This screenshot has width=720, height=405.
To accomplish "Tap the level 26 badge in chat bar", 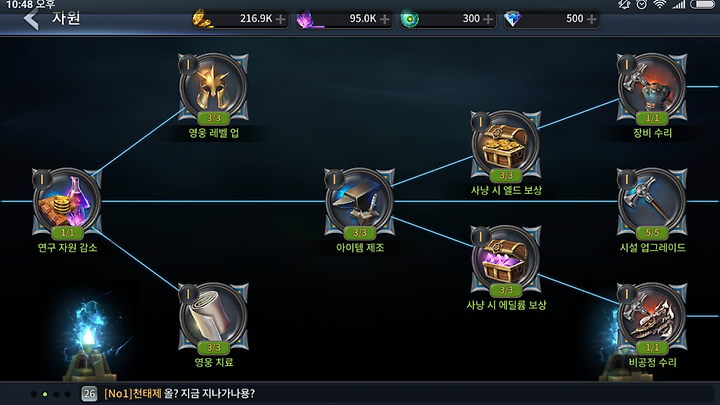I will pos(89,394).
